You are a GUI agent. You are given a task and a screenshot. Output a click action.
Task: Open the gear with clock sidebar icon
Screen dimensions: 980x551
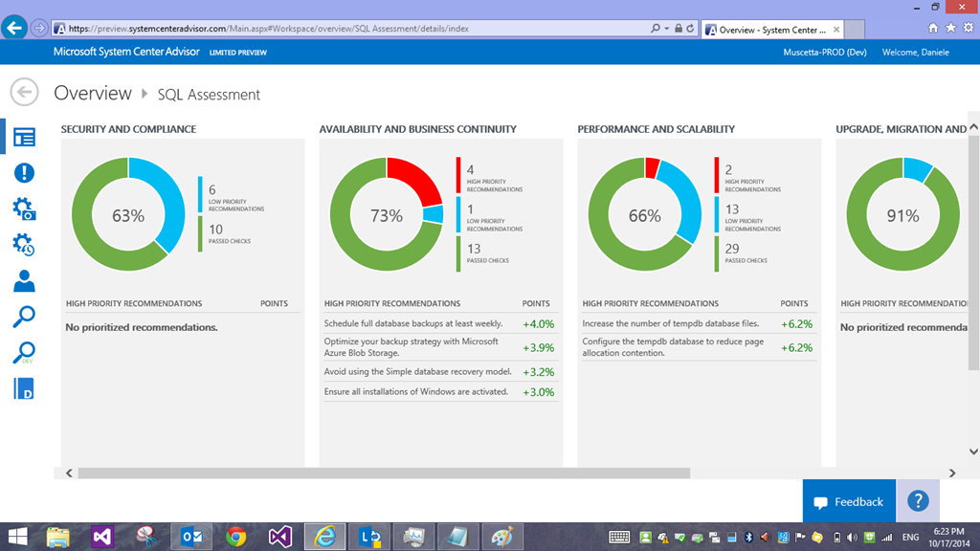[x=24, y=245]
